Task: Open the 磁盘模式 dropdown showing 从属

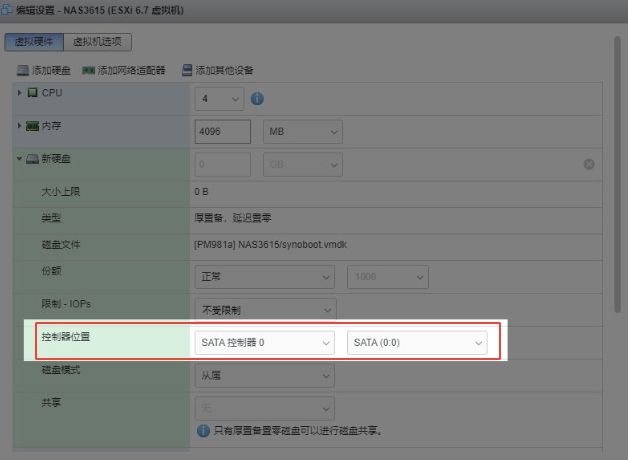Action: click(265, 376)
